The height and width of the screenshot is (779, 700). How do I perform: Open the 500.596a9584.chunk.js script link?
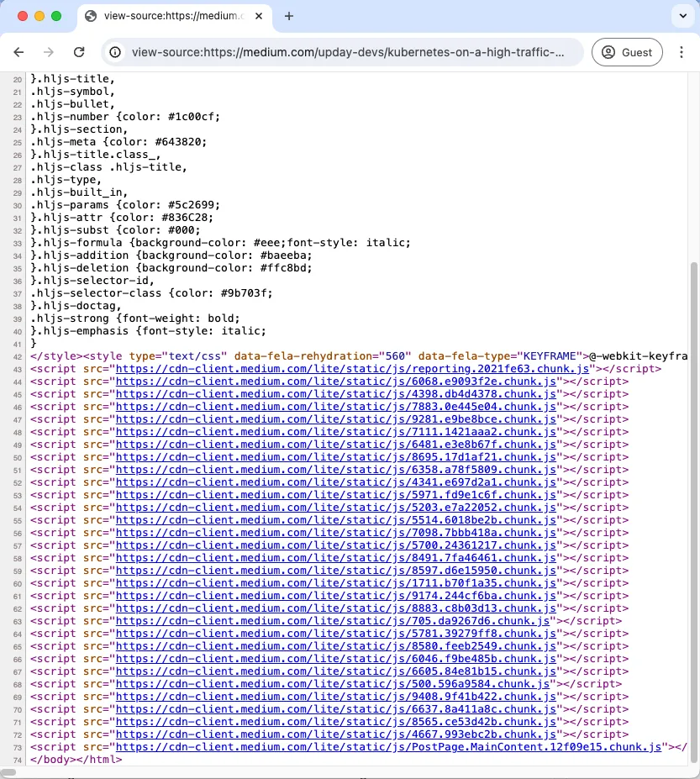point(333,684)
